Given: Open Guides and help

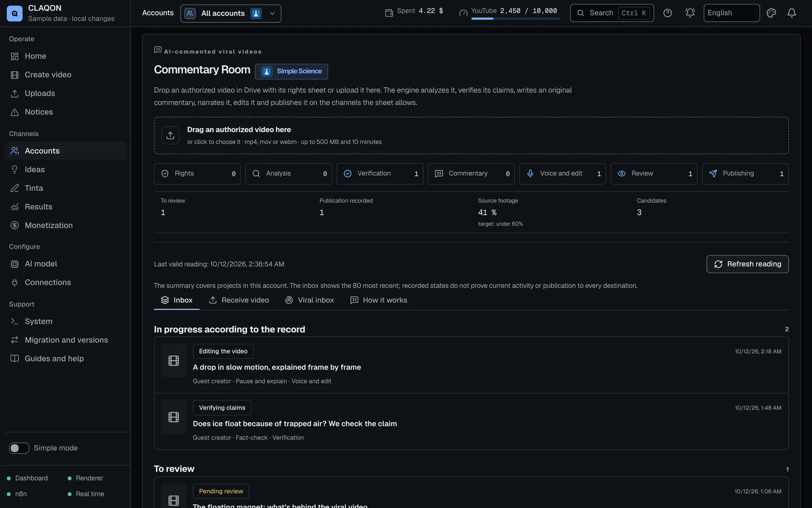Looking at the screenshot, I should (65, 359).
